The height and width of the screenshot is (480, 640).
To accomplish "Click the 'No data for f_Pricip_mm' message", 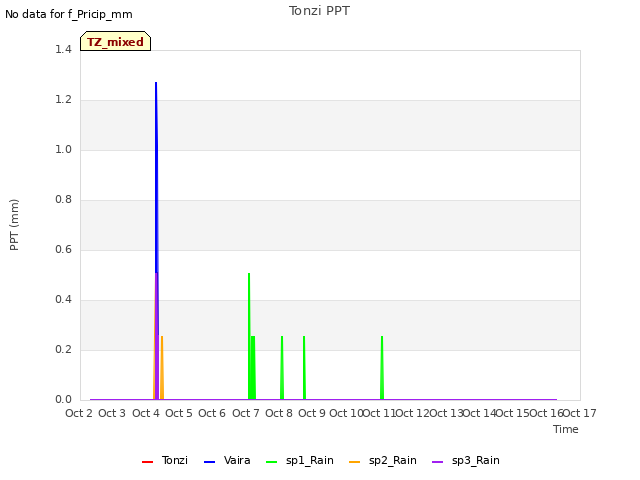I will pos(69,14).
